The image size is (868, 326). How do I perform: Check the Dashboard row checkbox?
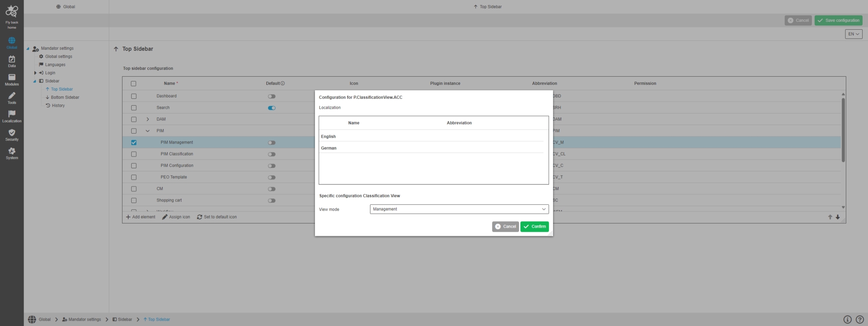[134, 96]
